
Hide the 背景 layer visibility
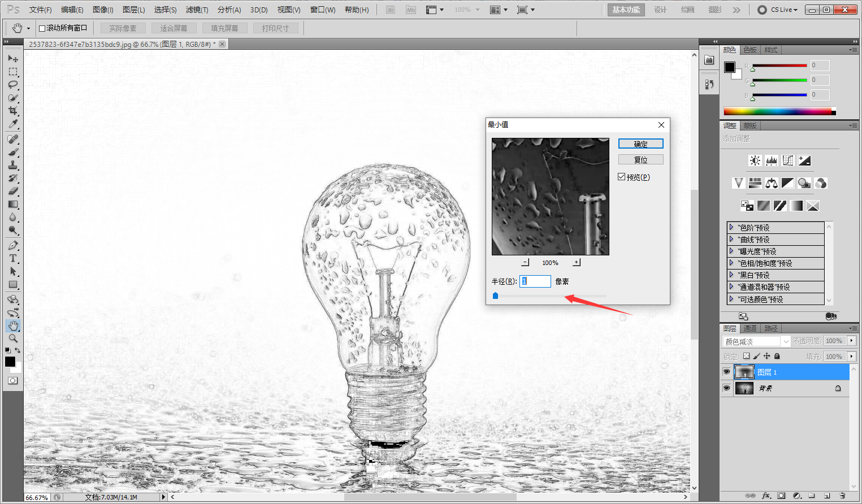click(726, 388)
